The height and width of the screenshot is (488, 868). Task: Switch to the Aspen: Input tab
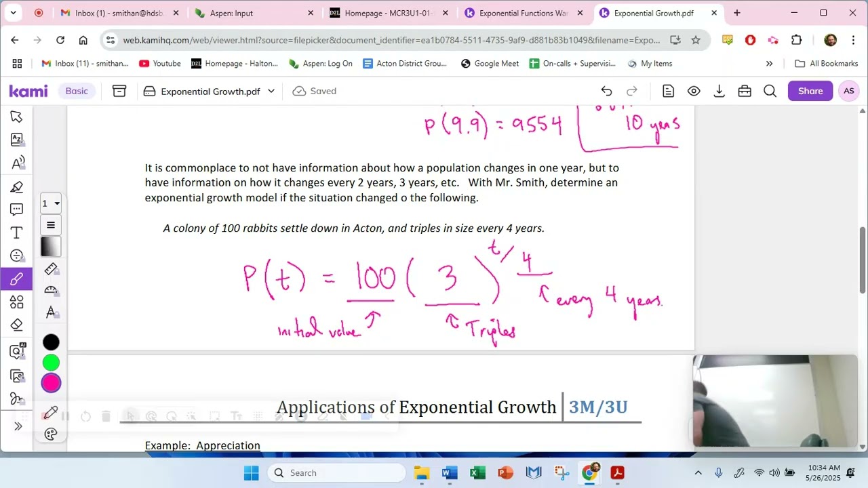pos(253,13)
